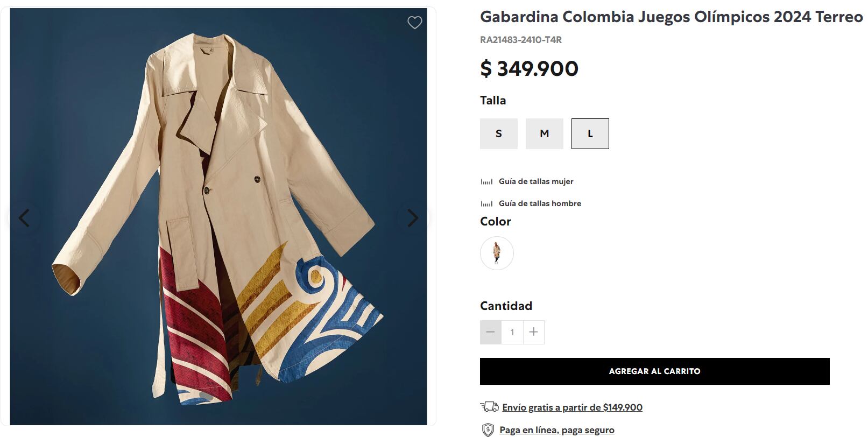The width and height of the screenshot is (868, 437).
Task: Choose the trench coat color swatch
Action: pos(497,253)
